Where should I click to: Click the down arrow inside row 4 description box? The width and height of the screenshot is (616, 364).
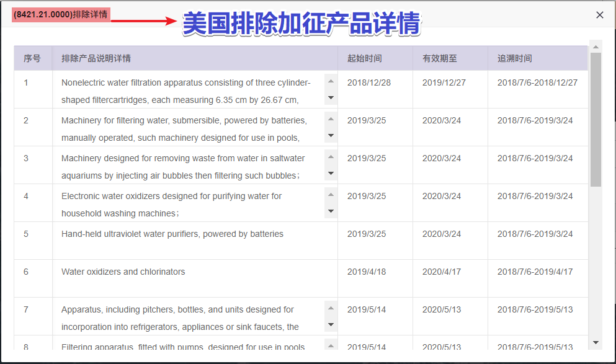331,211
